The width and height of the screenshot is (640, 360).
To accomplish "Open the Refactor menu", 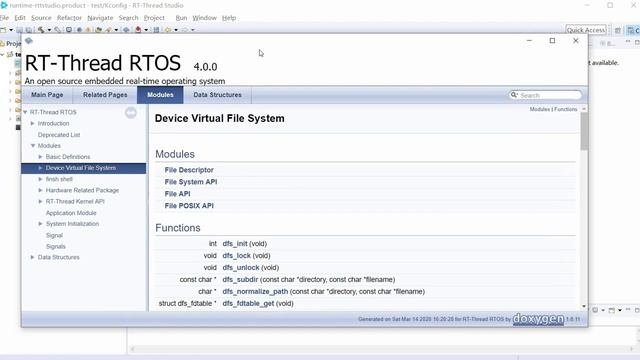I will tap(69, 18).
